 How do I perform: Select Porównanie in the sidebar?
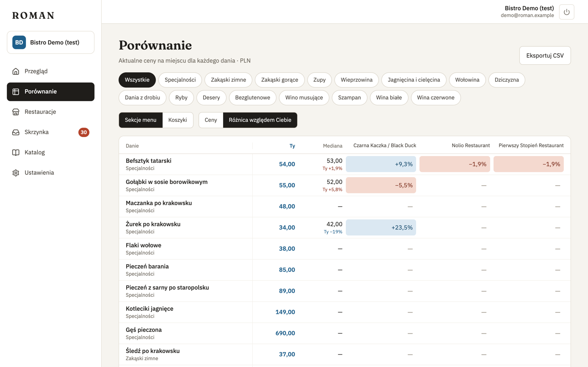50,92
